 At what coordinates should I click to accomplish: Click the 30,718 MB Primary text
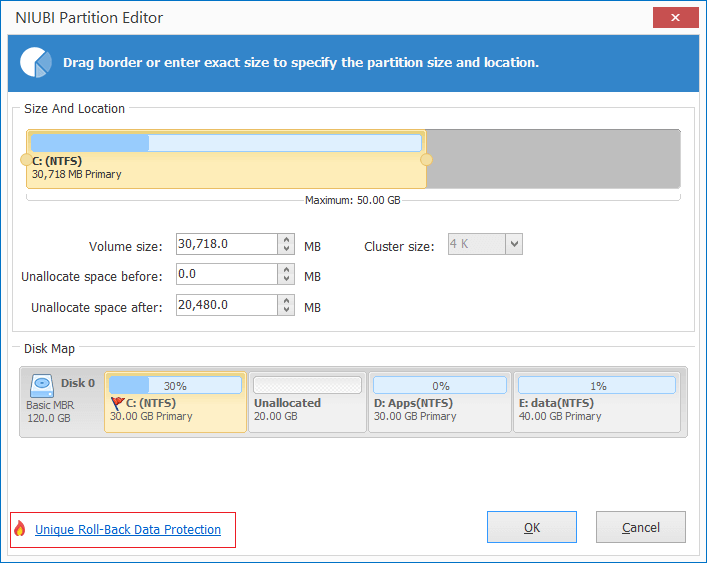77,174
